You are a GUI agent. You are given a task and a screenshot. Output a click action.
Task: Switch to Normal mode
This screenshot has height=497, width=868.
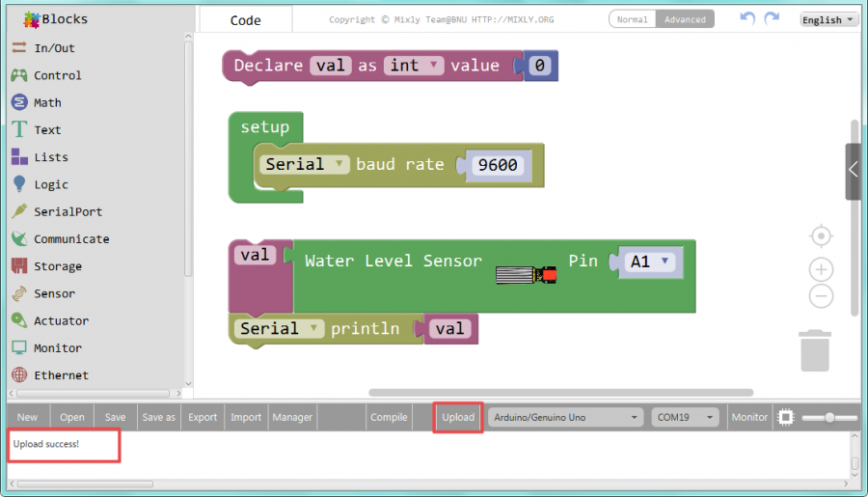[633, 19]
